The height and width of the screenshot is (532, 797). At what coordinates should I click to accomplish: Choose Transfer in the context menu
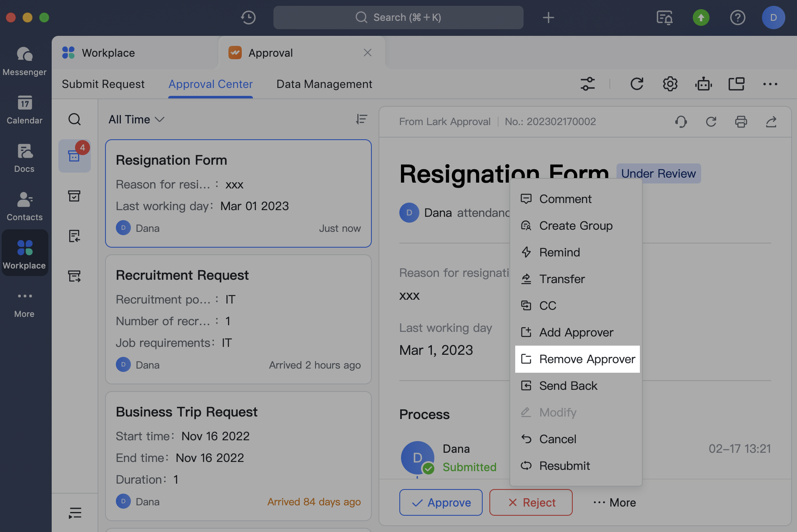[x=561, y=279]
